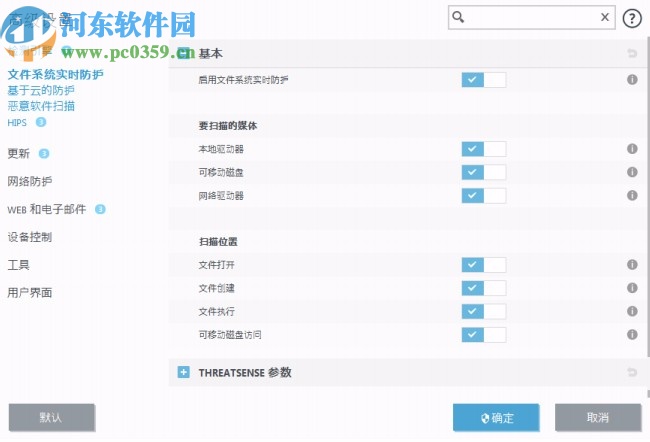Toggle 可移动磁盘 scanning switch
The width and height of the screenshot is (650, 442).
[484, 172]
